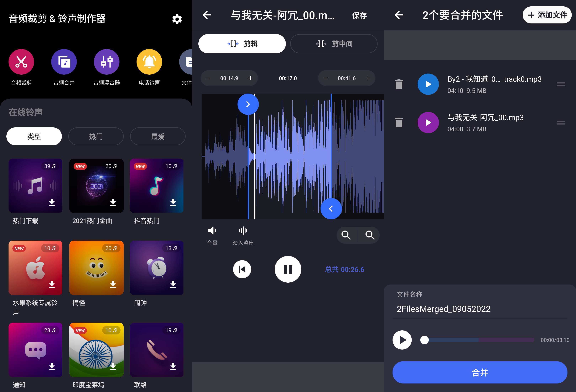Open the audio cutter (音频裁剪) scissors icon

tap(21, 62)
